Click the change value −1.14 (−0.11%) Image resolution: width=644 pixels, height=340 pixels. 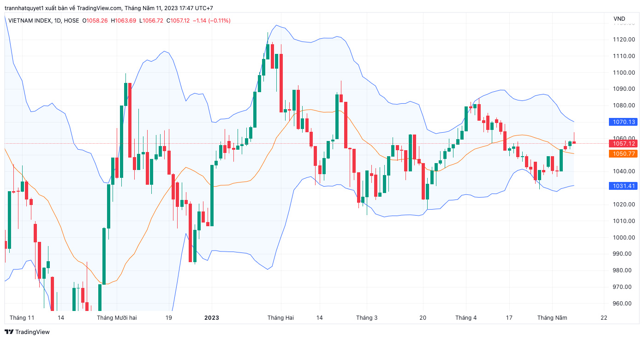coord(211,21)
